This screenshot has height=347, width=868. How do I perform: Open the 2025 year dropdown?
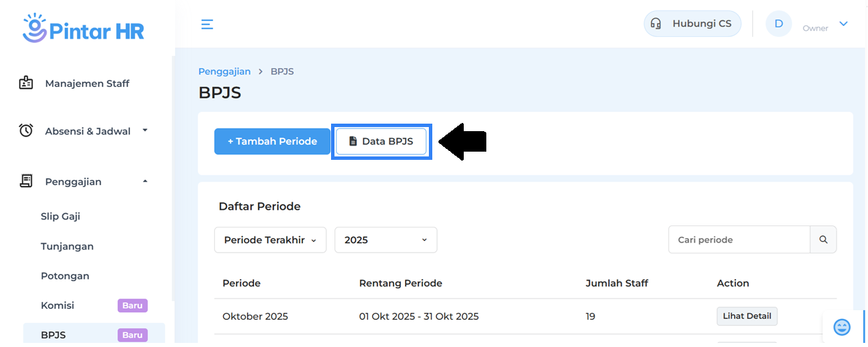[385, 240]
